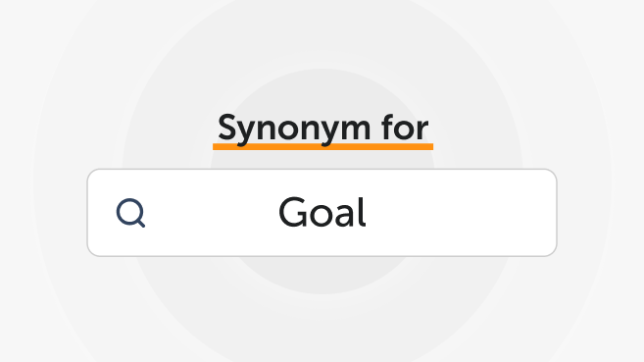This screenshot has width=644, height=362.
Task: Click the capital G in Goal
Action: coord(292,212)
